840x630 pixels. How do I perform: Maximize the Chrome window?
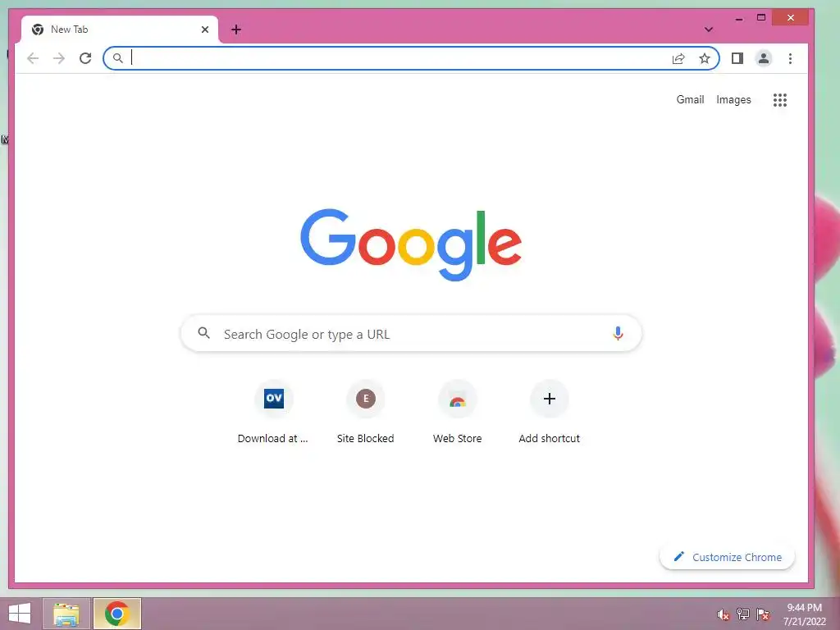click(760, 18)
